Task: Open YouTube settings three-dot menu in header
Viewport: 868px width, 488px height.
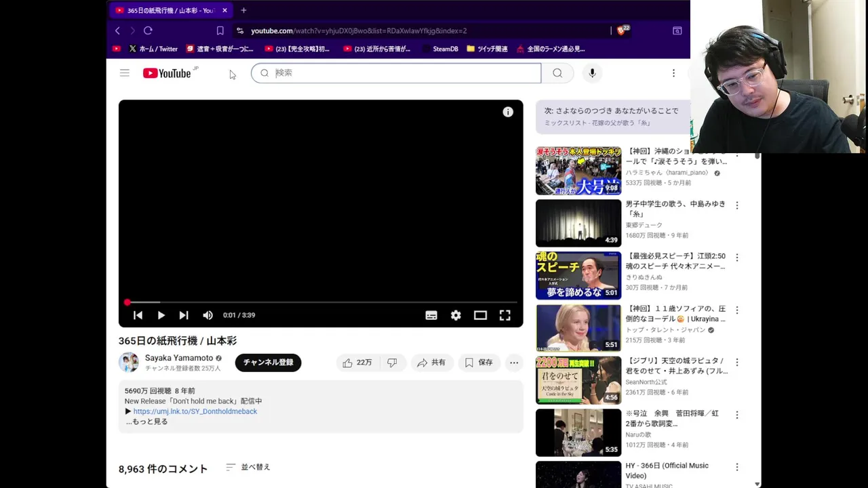Action: pos(673,73)
